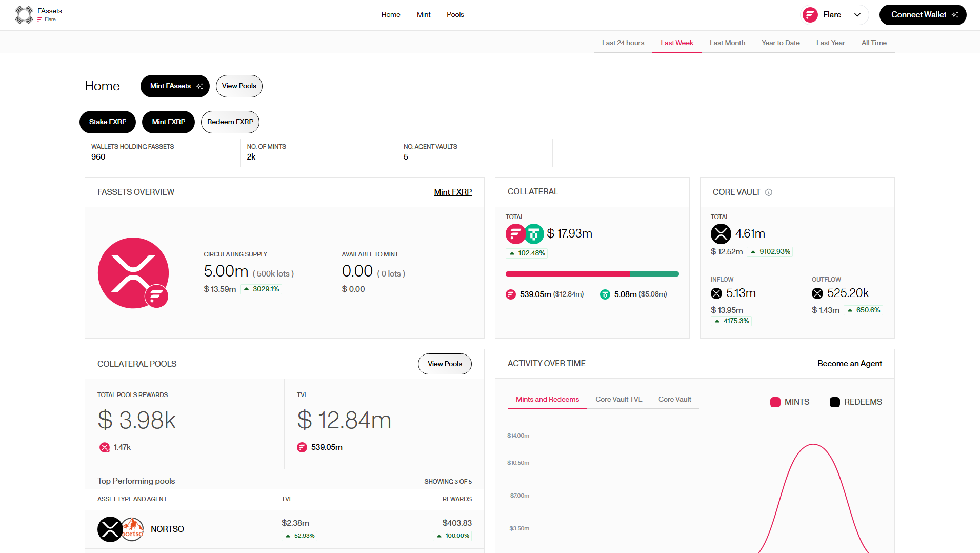
Task: Select the Year to Date tab
Action: coord(781,43)
